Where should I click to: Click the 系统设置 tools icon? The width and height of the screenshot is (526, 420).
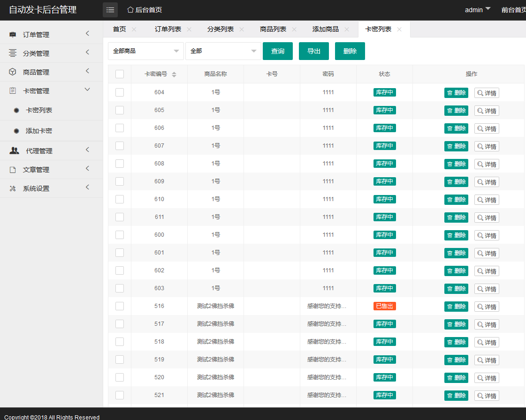pyautogui.click(x=13, y=188)
